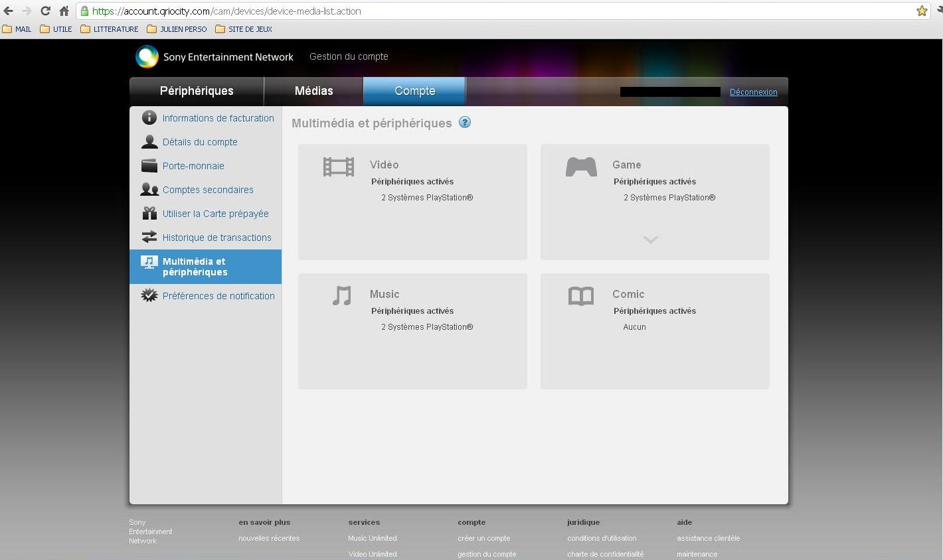Open Informations de facturation
943x560 pixels.
218,118
